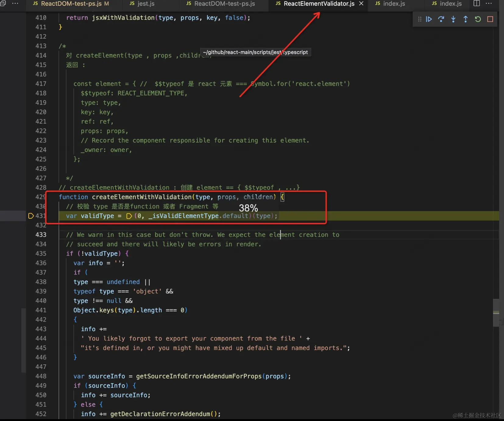Click getDeclarationErrorAddendum on line 452
The image size is (504, 421).
point(160,414)
